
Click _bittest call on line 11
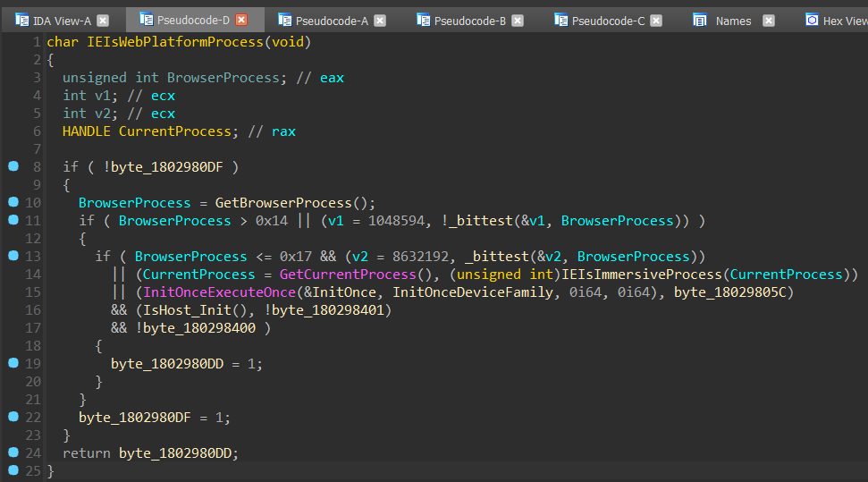click(481, 221)
